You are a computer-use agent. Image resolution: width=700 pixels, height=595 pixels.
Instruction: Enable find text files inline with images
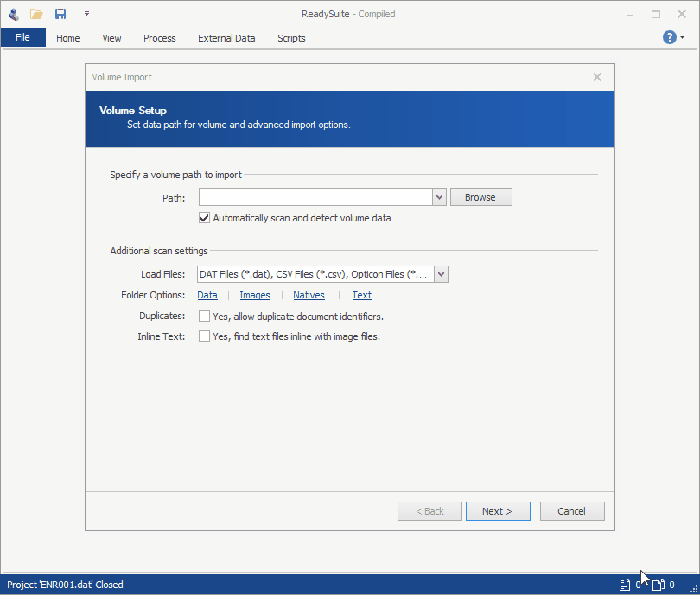coord(204,336)
